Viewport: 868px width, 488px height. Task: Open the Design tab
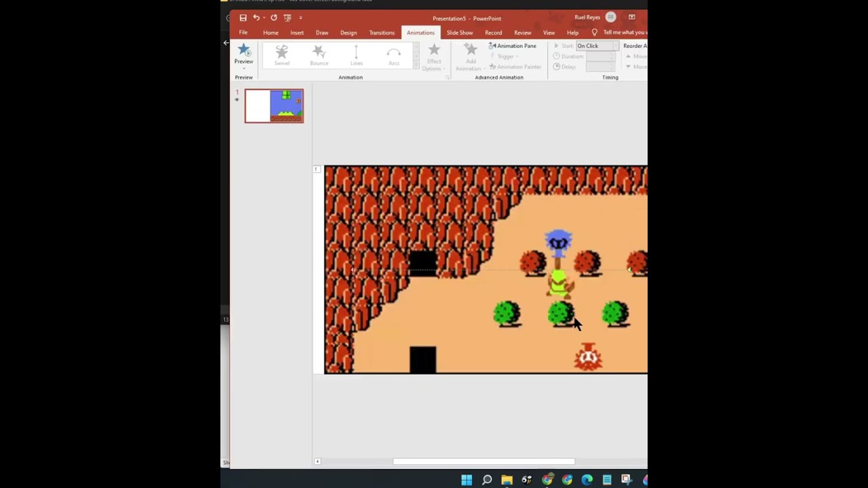(349, 33)
